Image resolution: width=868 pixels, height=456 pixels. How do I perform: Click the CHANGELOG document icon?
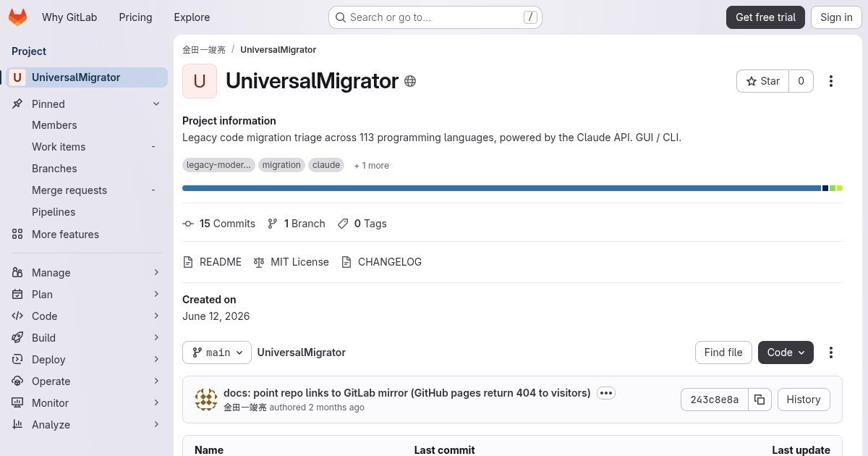(x=346, y=262)
